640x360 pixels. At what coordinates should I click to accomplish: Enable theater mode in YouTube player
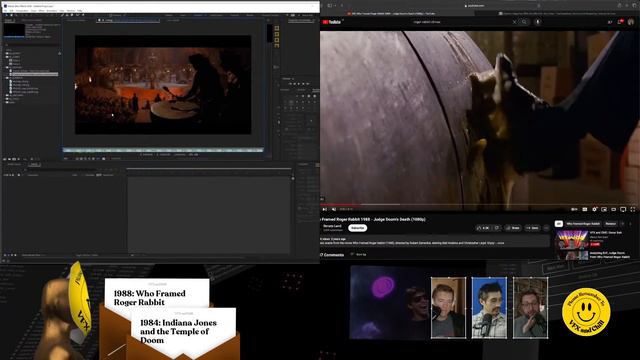[613, 209]
